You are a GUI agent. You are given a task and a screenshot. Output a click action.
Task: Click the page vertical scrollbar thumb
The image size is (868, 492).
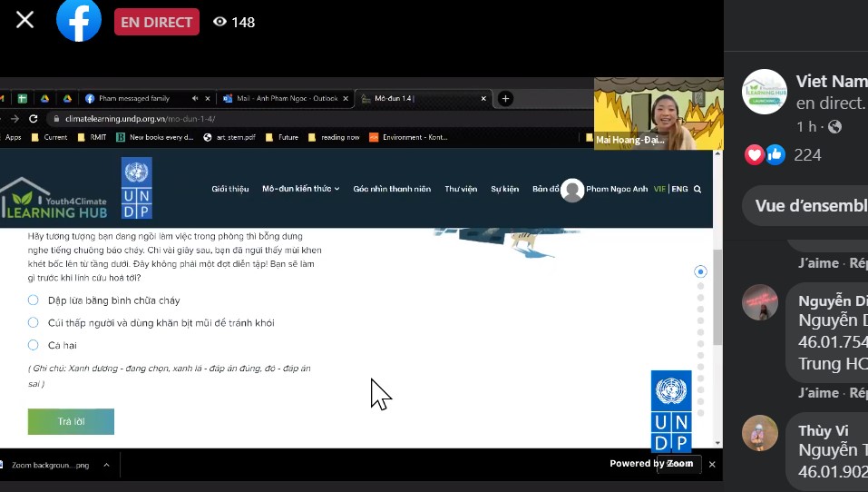coord(717,297)
